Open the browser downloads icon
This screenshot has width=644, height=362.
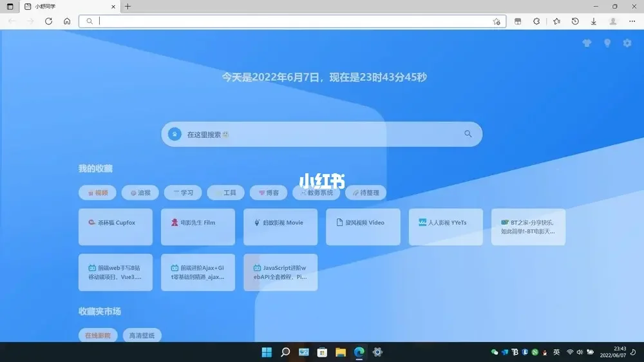pyautogui.click(x=593, y=21)
